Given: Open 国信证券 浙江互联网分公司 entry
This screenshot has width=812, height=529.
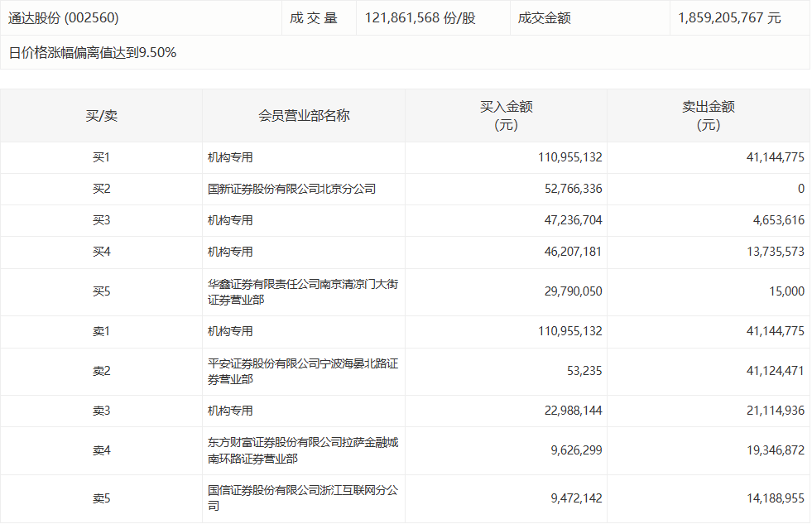Looking at the screenshot, I should (303, 498).
